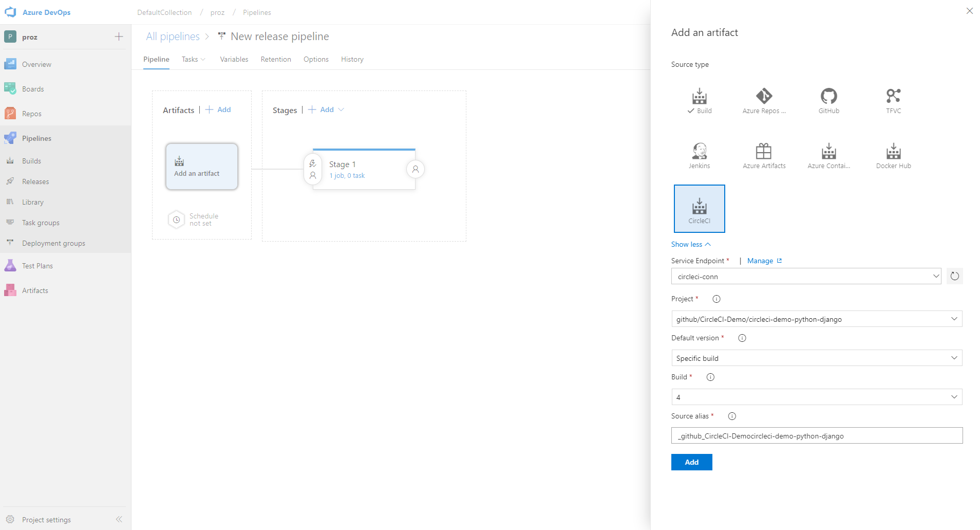
Task: Edit the New release pipeline title
Action: coord(280,36)
